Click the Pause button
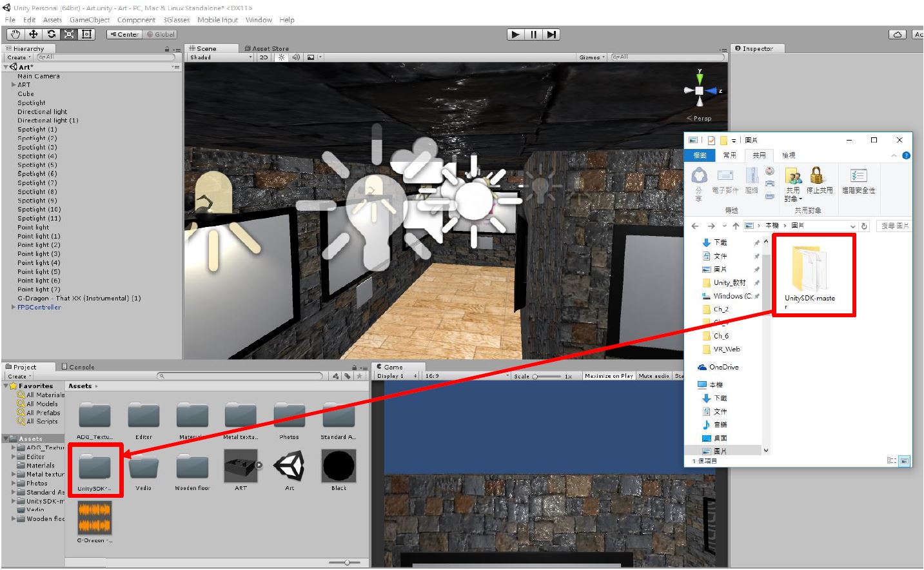Image resolution: width=924 pixels, height=570 pixels. coord(533,35)
